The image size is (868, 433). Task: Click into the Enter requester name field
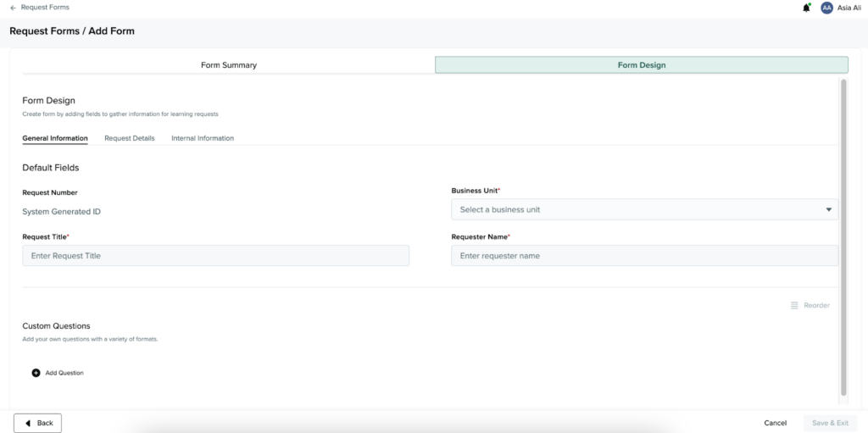click(x=644, y=256)
